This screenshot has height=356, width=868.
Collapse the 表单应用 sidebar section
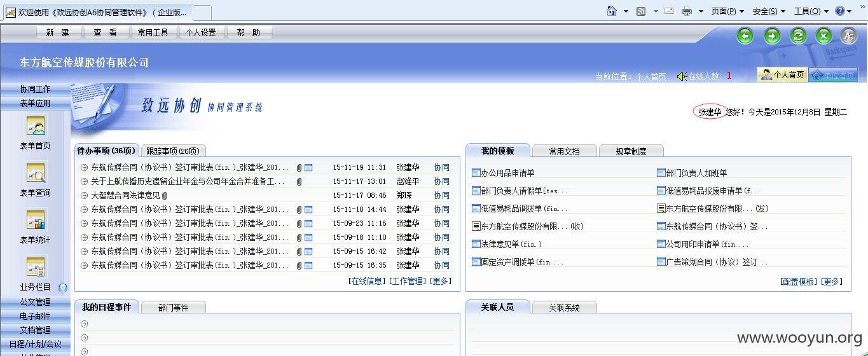(x=35, y=103)
